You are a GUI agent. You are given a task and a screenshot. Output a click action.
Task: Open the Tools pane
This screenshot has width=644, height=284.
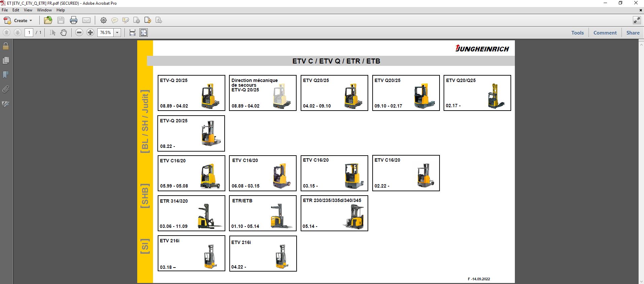(577, 33)
